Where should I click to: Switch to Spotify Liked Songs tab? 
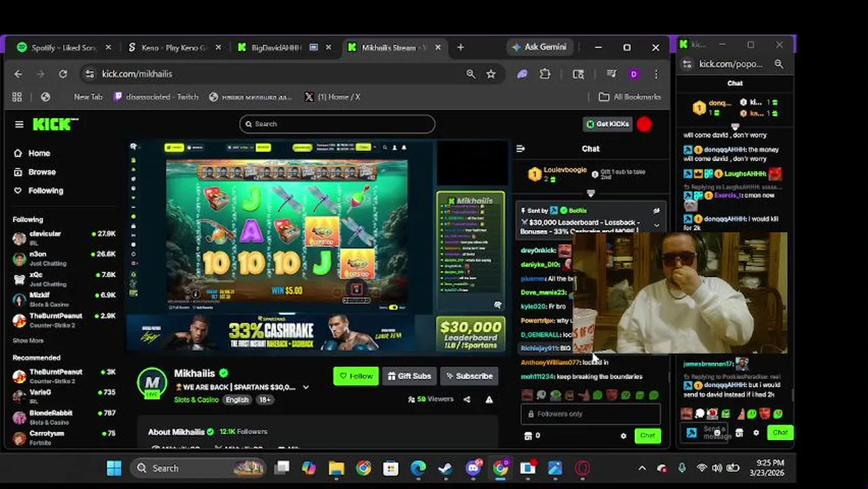(63, 48)
